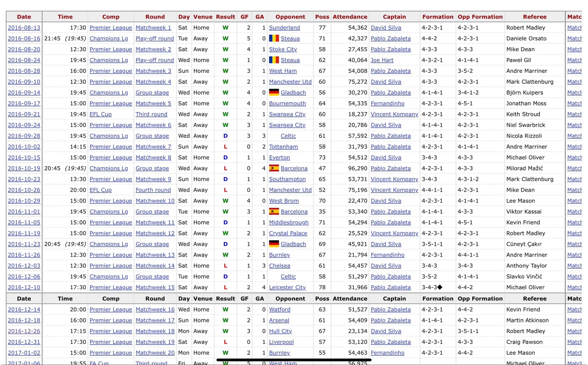Viewport: 588px width, 365px height.
Task: Click second header row's Opponent column
Action: (x=290, y=299)
